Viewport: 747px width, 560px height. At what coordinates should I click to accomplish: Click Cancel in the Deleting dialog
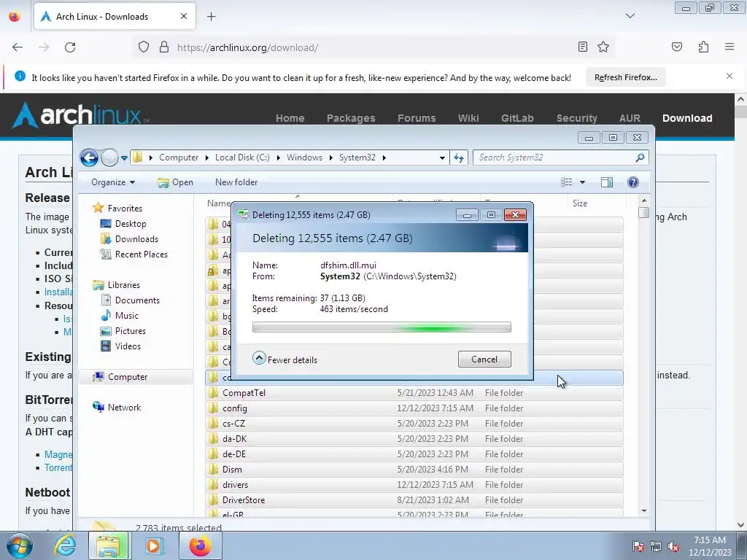tap(484, 359)
